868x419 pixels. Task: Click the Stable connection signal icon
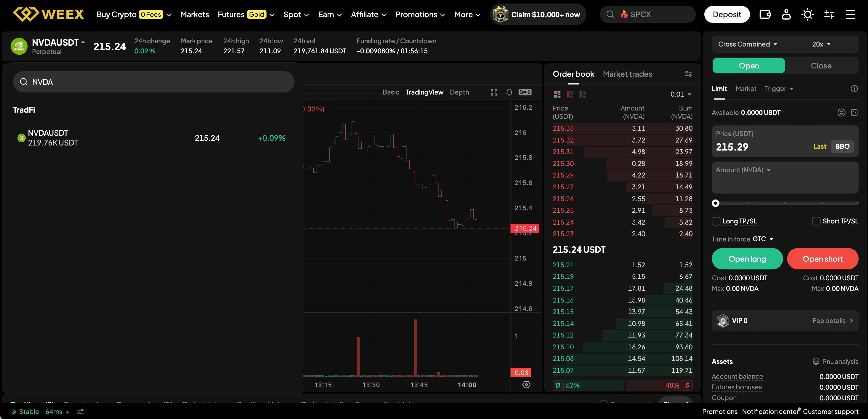14,412
